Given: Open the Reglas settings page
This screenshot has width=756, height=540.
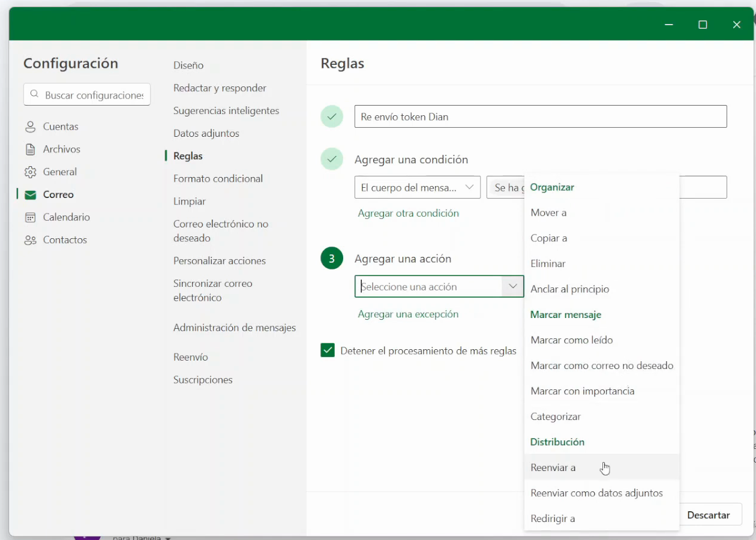Looking at the screenshot, I should click(x=188, y=156).
